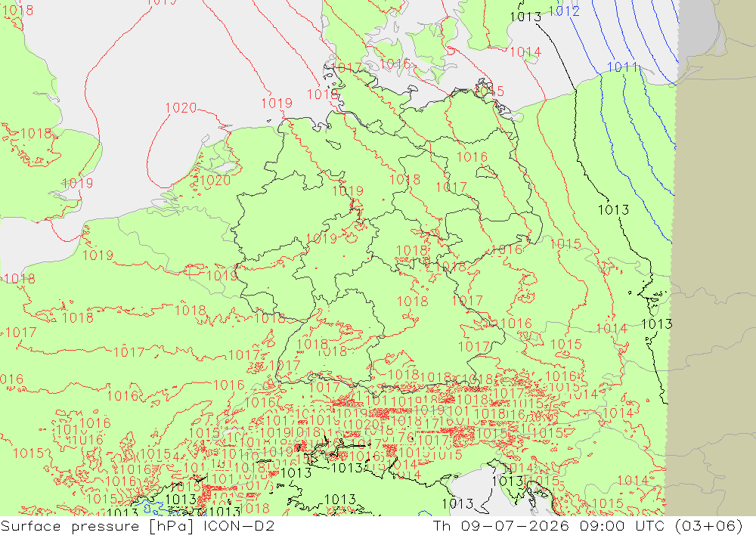Click the black 1013 label beside blue 1012

pyautogui.click(x=525, y=17)
